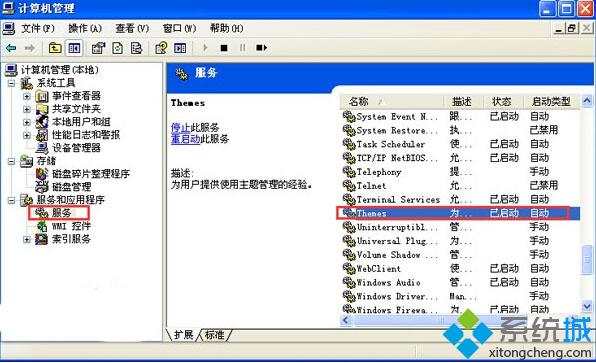Click the Export List toolbar icon
Screen dimensions: 596x363
pyautogui.click(x=136, y=48)
